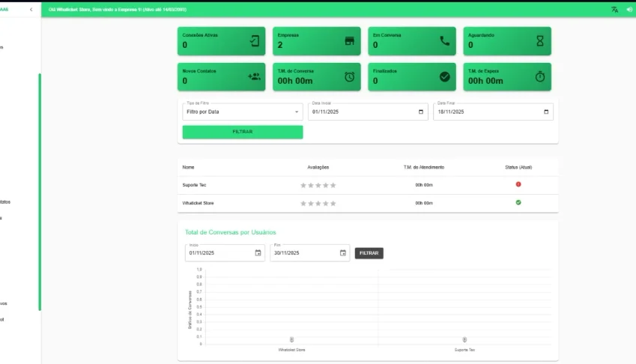Click the Início field 01/11/2025
The image size is (636, 364).
[225, 253]
